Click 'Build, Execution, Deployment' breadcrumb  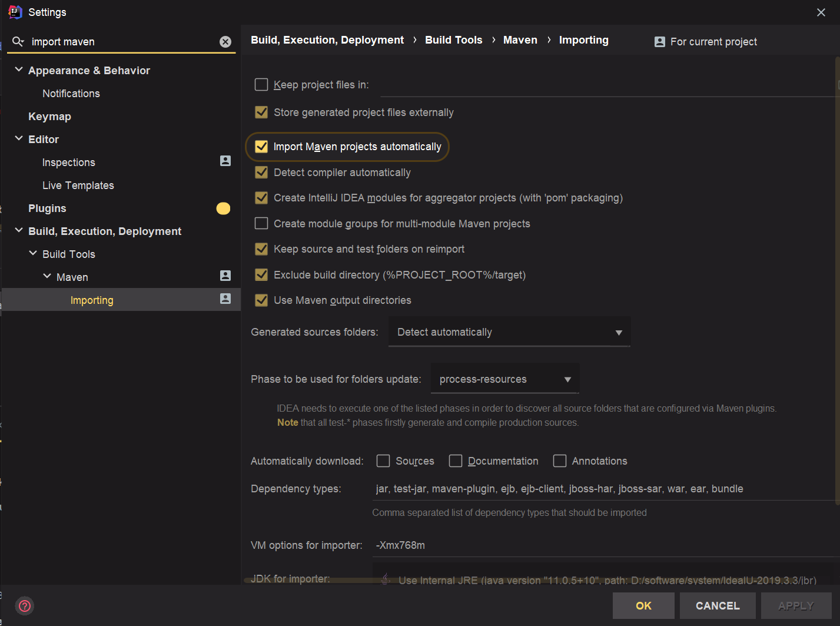pos(327,40)
